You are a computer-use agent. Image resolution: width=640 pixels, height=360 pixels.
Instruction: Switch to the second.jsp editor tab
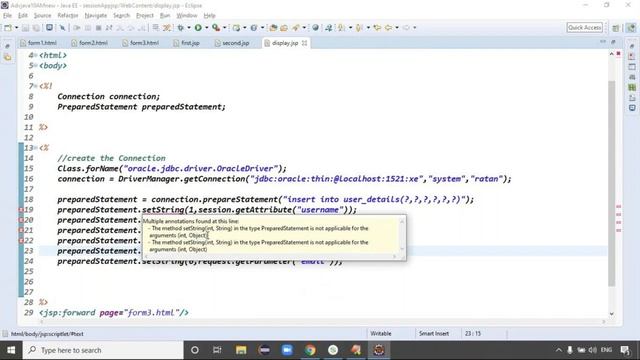pos(233,43)
